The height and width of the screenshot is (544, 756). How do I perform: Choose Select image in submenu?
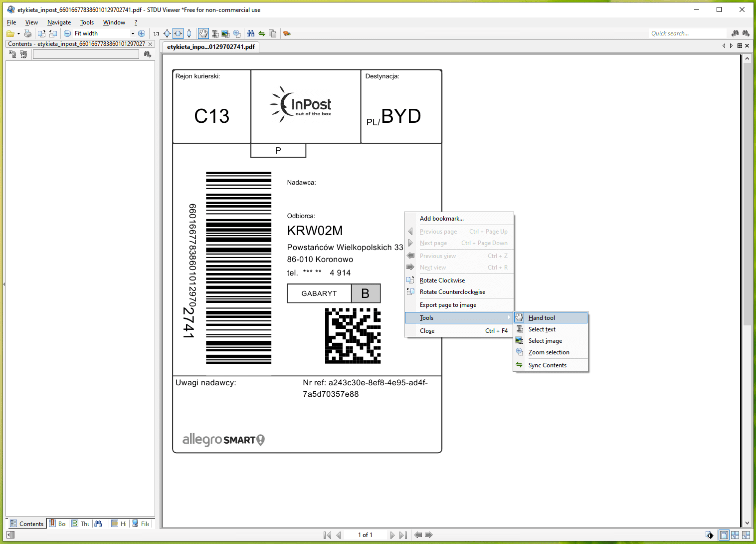coord(551,341)
